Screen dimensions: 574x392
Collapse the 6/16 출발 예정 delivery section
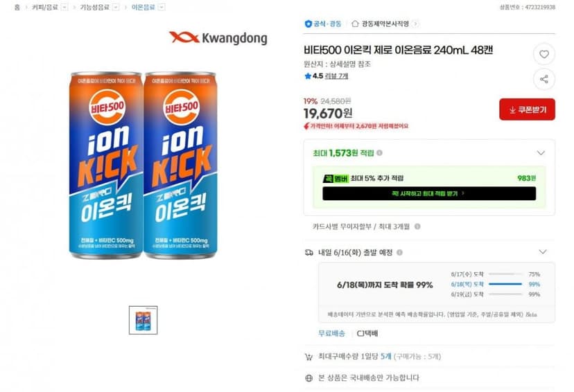coord(543,251)
